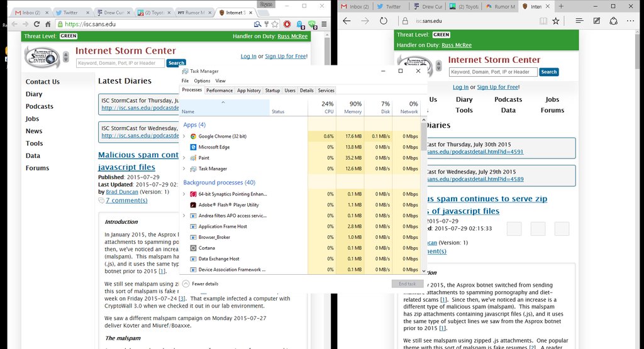Click the keyword search field in Chrome's page
This screenshot has width=644, height=349.
(120, 64)
